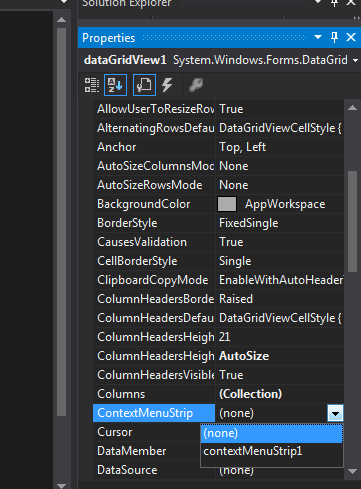This screenshot has height=489, width=361.
Task: Select the Columns property name
Action: [x=121, y=394]
